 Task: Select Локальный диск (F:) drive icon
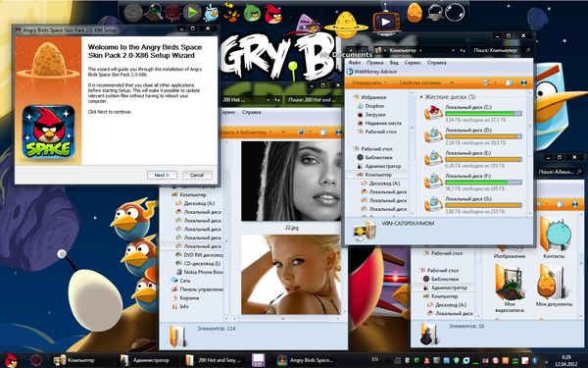click(x=433, y=182)
